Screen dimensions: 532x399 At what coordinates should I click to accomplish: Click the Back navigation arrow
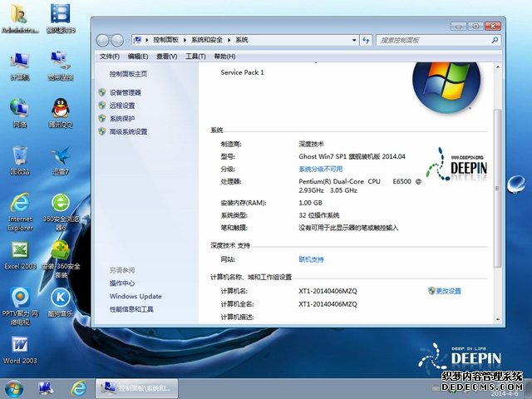point(103,41)
